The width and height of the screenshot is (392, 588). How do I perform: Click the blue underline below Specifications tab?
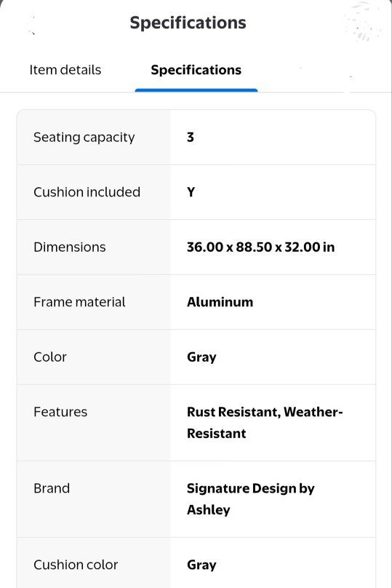tap(196, 90)
